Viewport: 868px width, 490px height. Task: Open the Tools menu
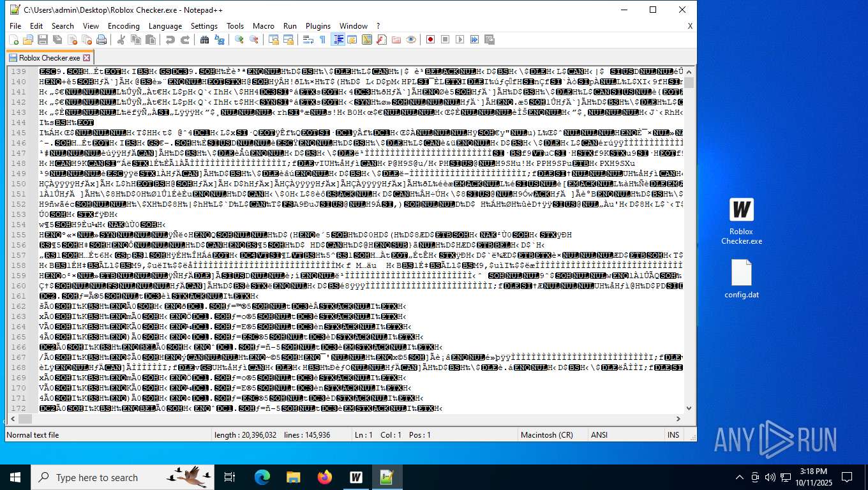point(236,26)
